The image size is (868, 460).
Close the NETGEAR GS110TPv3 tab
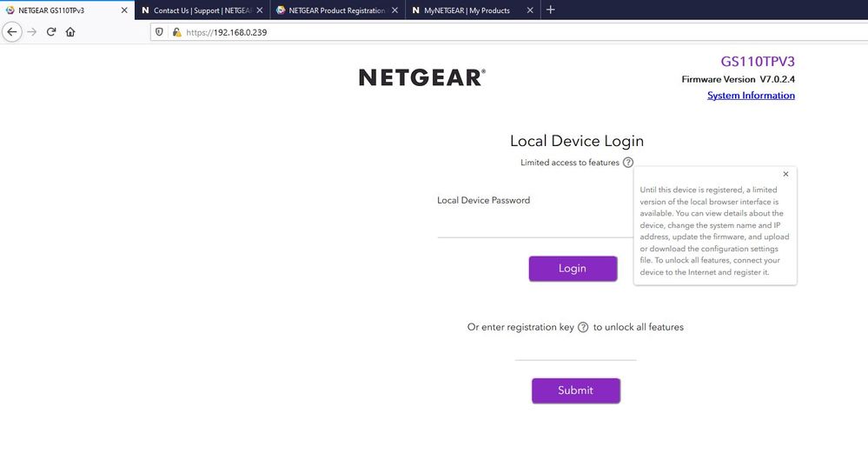(124, 10)
